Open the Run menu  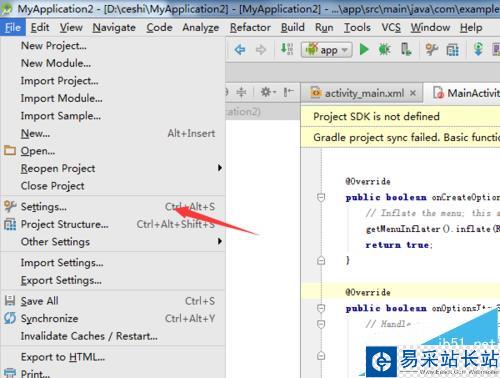tap(324, 27)
